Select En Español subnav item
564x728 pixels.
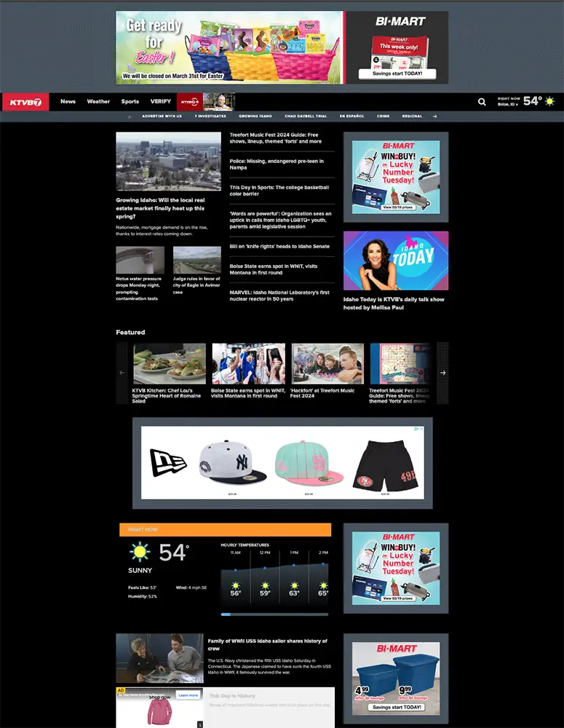point(351,116)
